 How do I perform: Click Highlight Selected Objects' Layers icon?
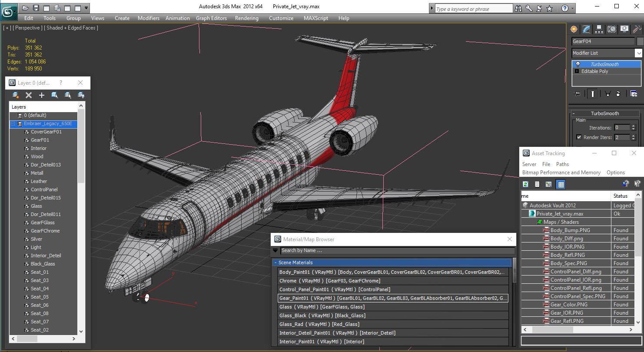coord(68,95)
